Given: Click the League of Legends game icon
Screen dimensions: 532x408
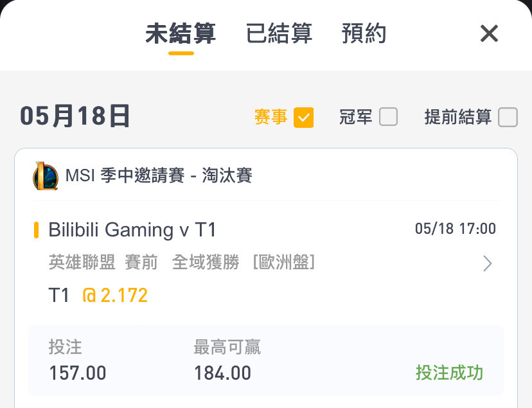Looking at the screenshot, I should click(46, 175).
